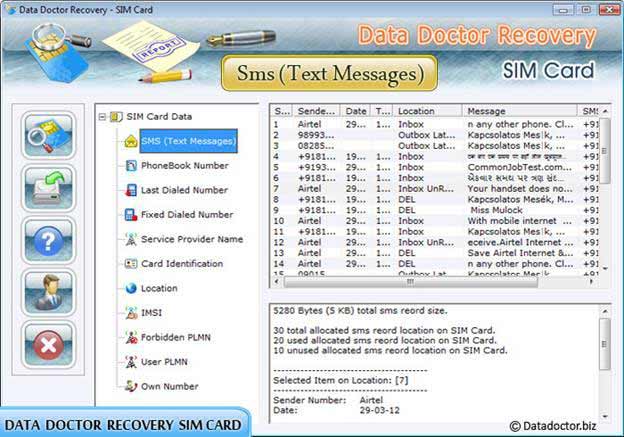Screen dimensions: 624x437
Task: Click the SMS table scroll down arrow
Action: point(604,269)
